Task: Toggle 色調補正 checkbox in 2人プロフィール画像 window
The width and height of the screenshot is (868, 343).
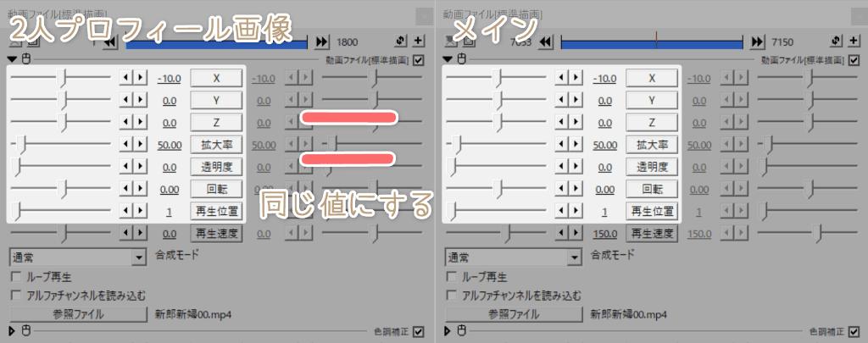Action: pos(419,332)
